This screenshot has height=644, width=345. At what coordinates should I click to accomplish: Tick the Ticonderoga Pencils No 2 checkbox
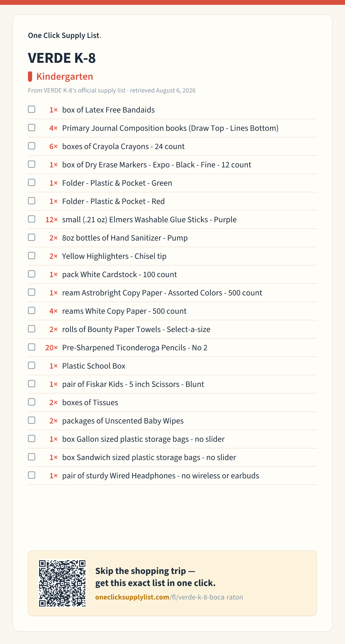tap(32, 347)
